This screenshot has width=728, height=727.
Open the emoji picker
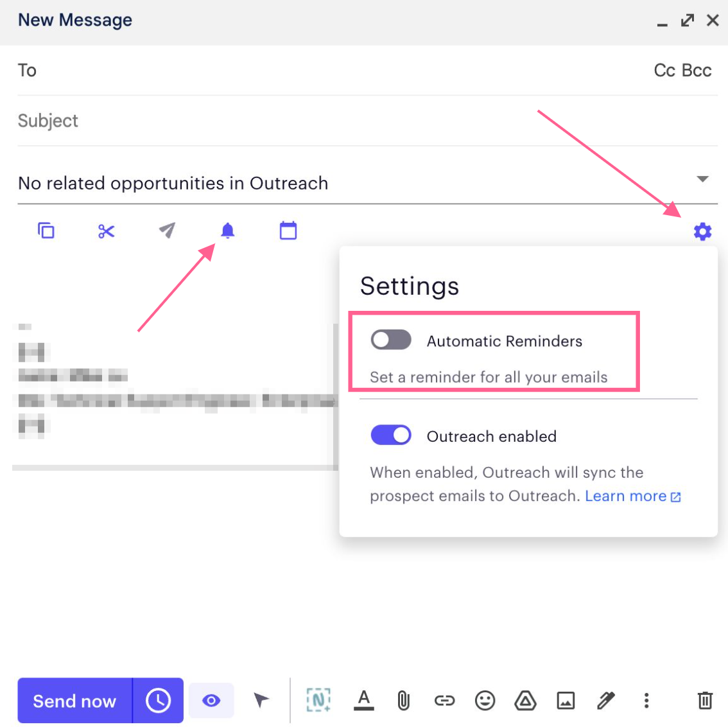tap(485, 701)
